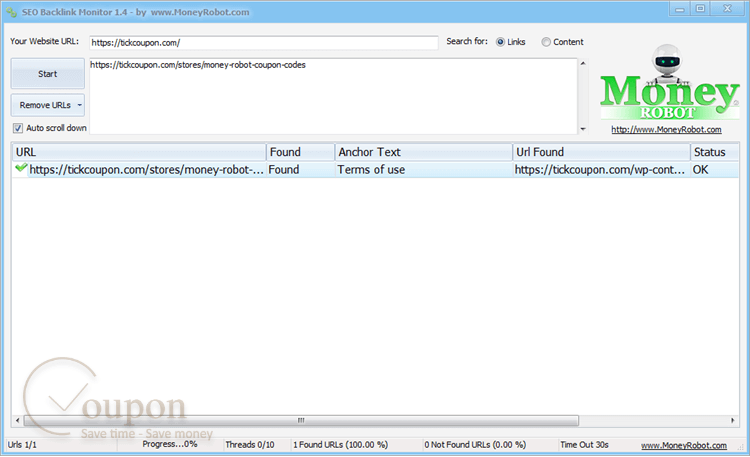Open the www.MoneyRobot.com link in the status bar

[x=684, y=446]
